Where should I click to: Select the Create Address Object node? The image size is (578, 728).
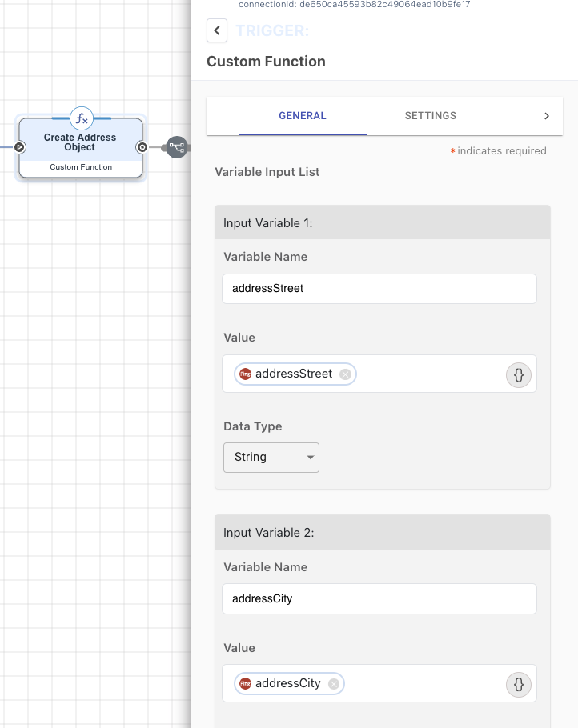point(80,148)
